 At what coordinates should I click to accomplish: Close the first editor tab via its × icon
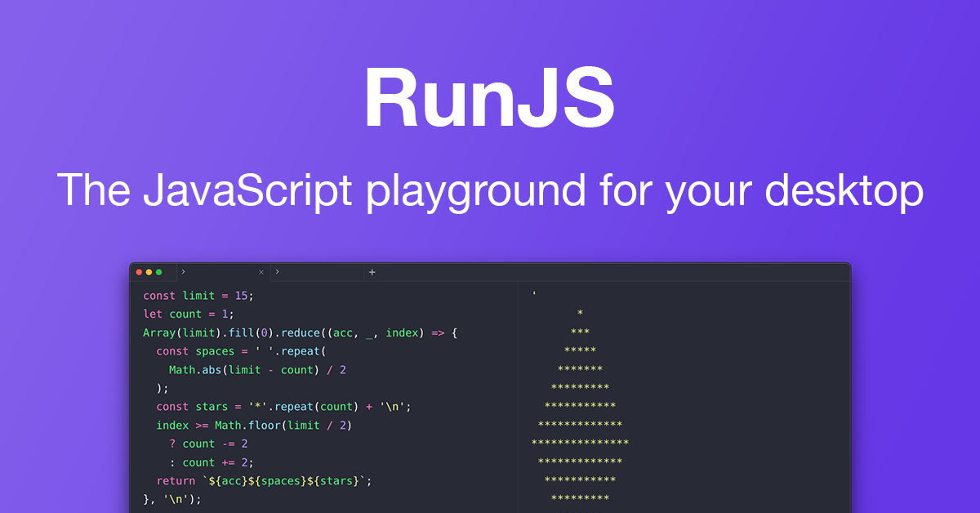pos(261,271)
